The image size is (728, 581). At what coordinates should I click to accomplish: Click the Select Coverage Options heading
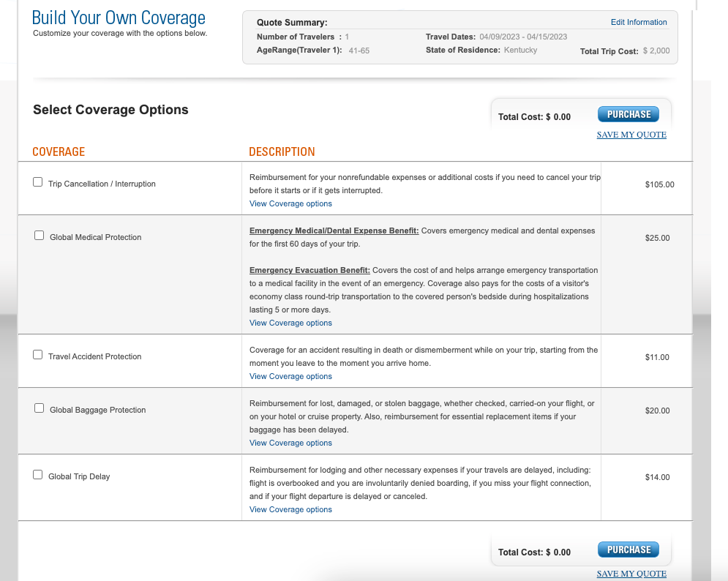(110, 110)
